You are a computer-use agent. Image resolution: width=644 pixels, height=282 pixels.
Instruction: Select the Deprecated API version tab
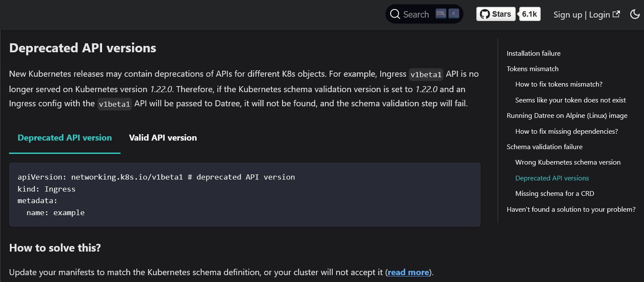coord(64,138)
